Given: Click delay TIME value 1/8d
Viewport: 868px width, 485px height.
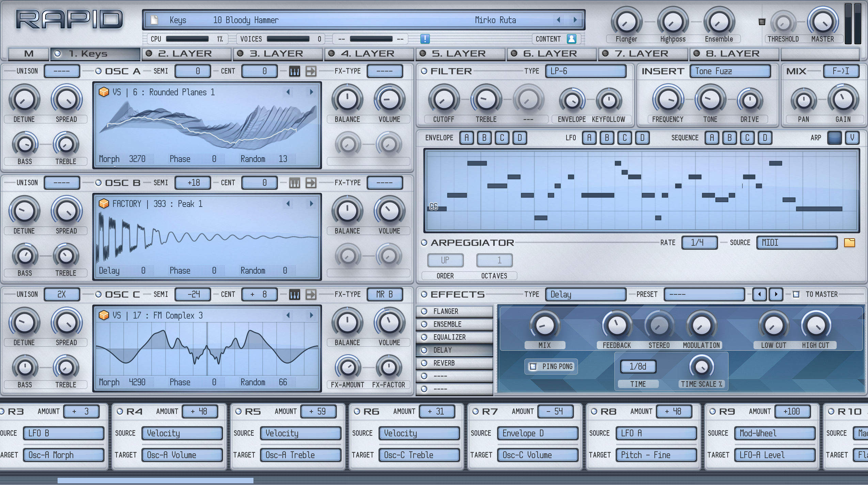Looking at the screenshot, I should pyautogui.click(x=638, y=367).
